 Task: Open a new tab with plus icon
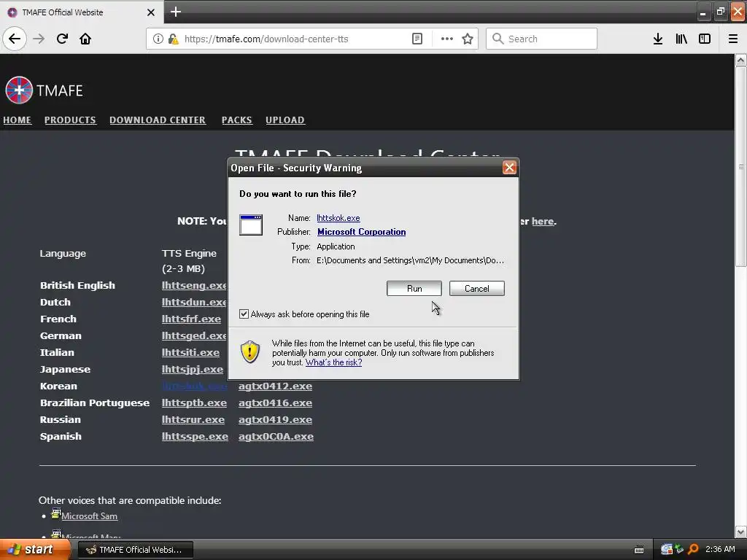176,12
